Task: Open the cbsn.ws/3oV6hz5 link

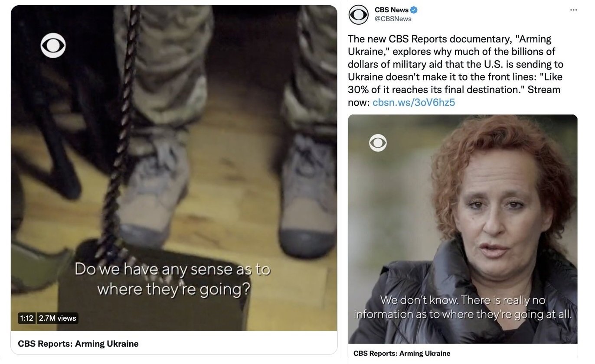Action: pos(414,103)
